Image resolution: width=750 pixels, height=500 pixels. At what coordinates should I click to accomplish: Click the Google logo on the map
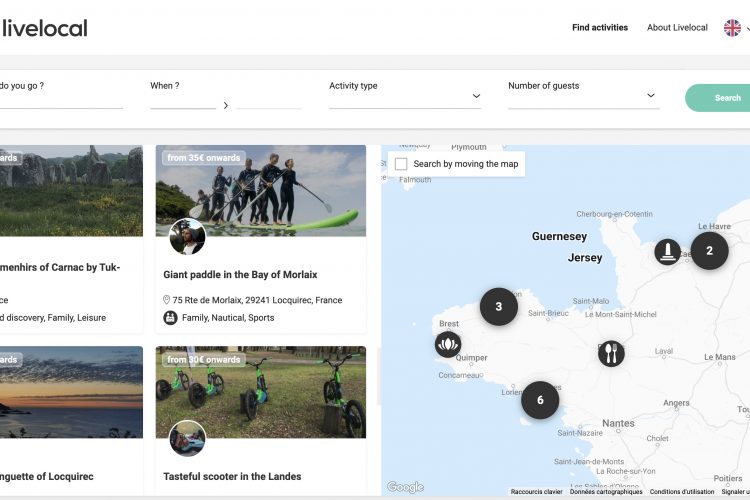[405, 487]
